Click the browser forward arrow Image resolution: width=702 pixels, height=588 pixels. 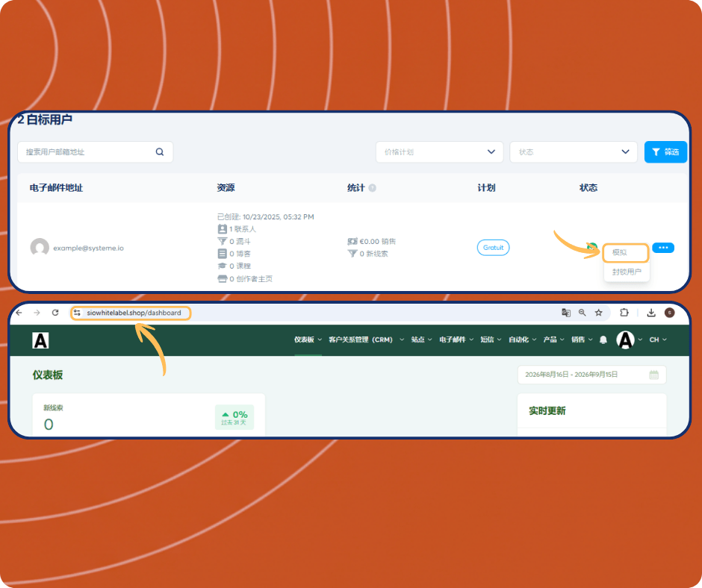tap(37, 313)
